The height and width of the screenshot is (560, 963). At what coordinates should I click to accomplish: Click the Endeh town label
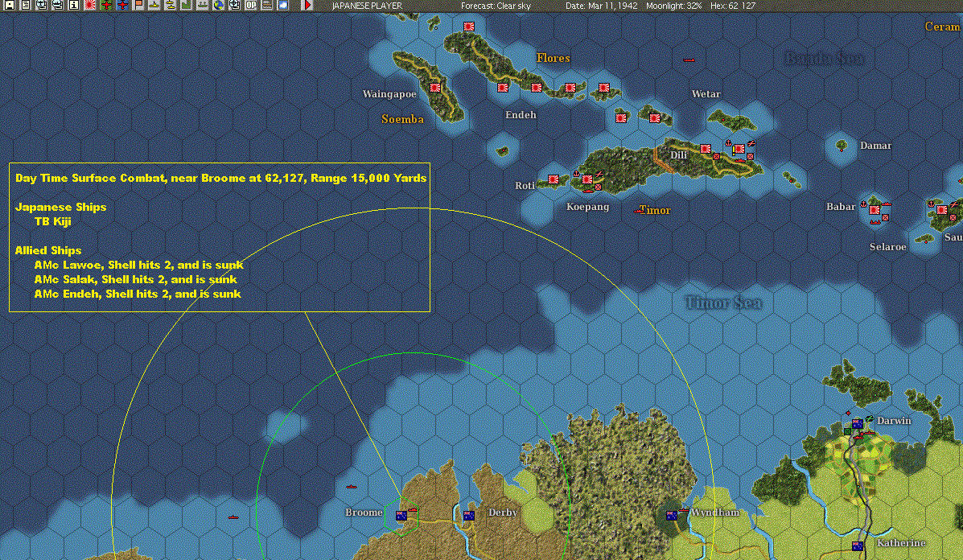521,115
